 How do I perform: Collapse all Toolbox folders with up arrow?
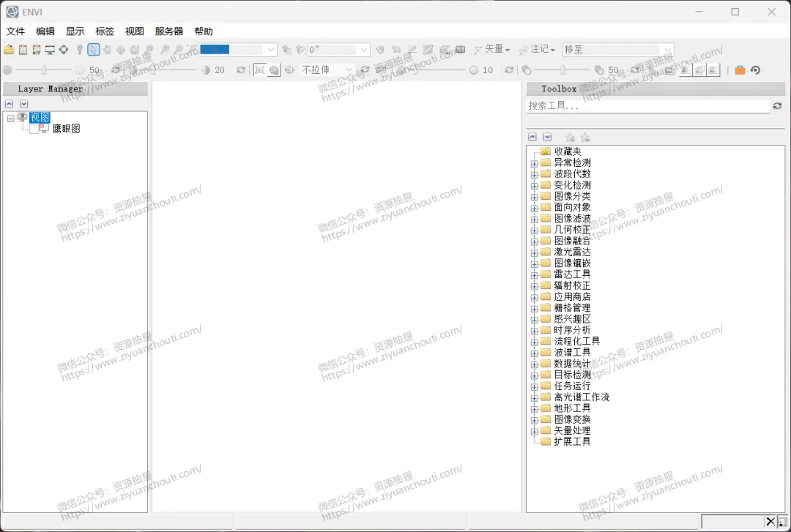coord(532,137)
